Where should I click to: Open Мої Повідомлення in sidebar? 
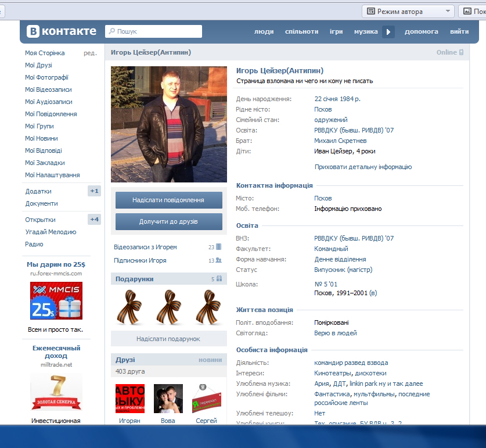(x=51, y=114)
